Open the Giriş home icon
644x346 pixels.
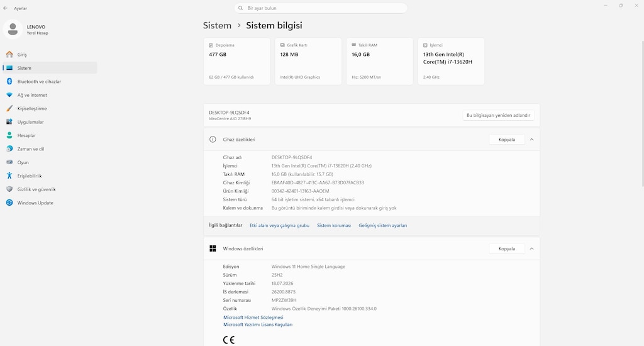pyautogui.click(x=9, y=54)
